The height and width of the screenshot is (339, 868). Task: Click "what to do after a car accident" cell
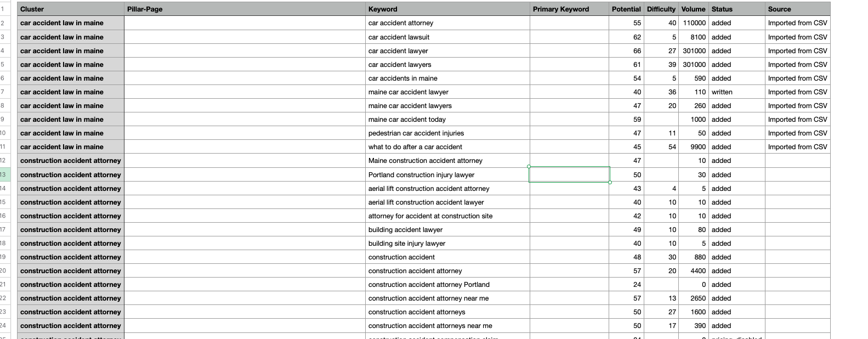click(447, 147)
